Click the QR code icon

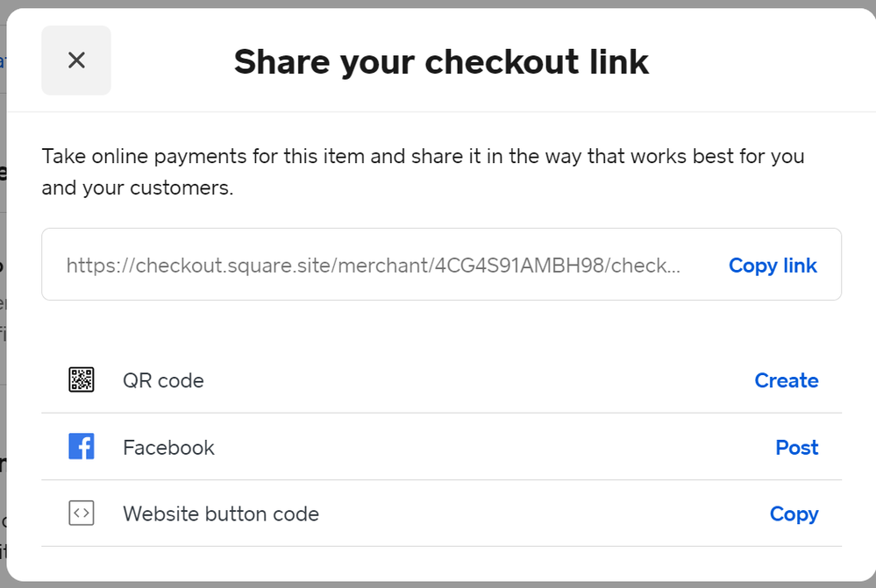pyautogui.click(x=82, y=380)
